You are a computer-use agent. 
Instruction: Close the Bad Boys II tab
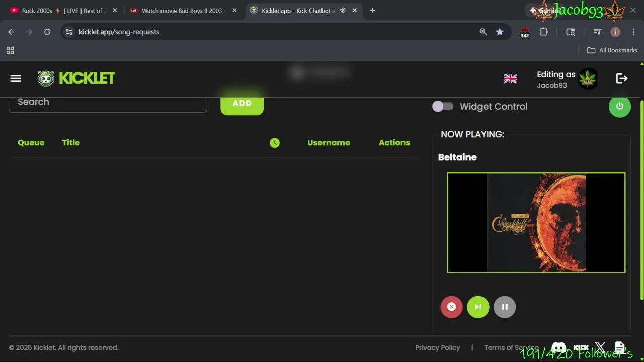234,10
